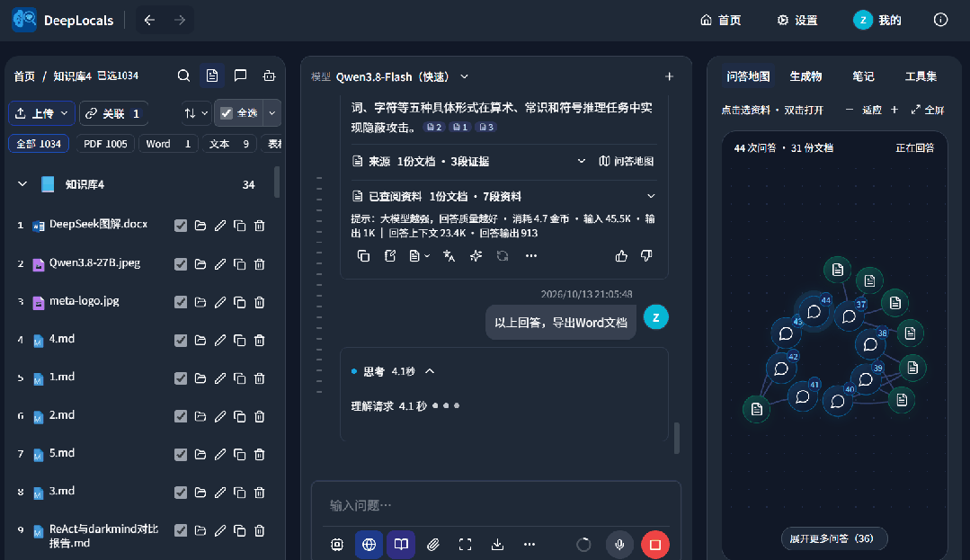
Task: Regenerate the answer with the refresh icon
Action: click(503, 255)
